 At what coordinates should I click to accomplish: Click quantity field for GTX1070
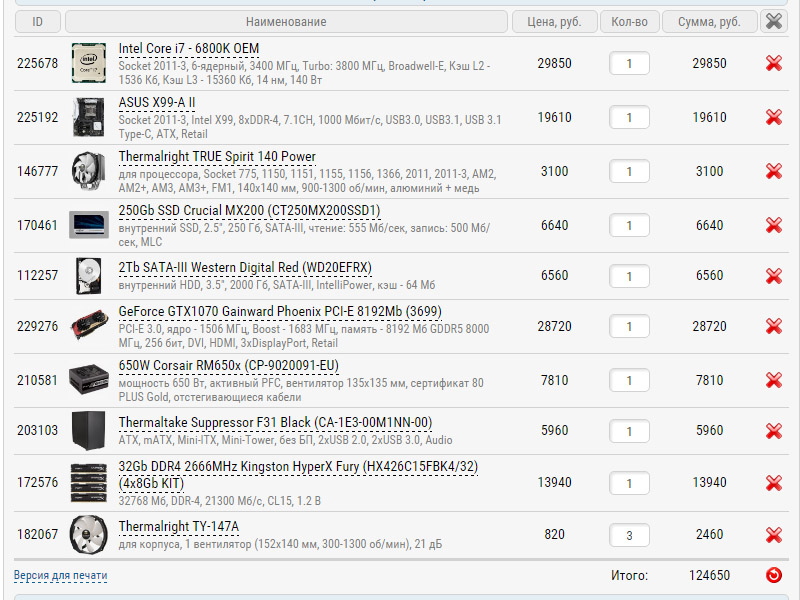click(x=629, y=327)
